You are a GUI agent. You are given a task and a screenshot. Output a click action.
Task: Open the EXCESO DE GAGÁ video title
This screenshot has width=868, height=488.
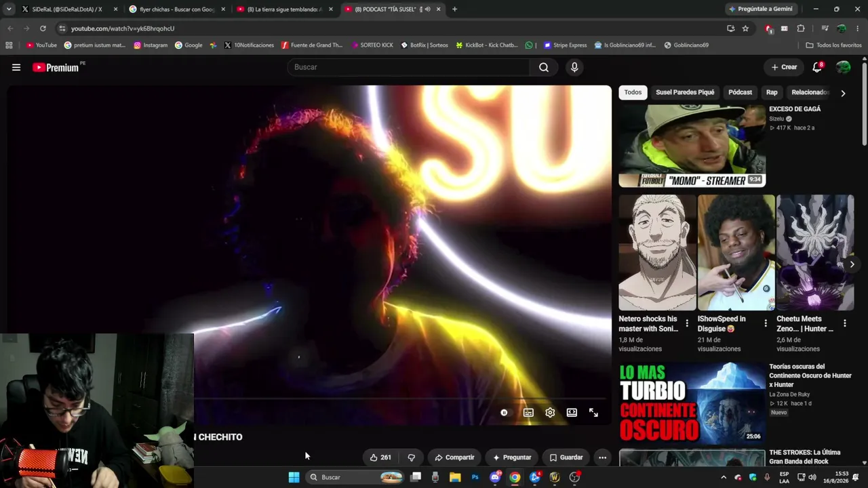795,109
